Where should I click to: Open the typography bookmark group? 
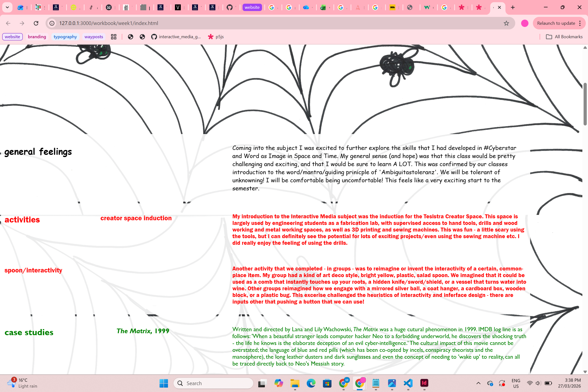tap(65, 37)
